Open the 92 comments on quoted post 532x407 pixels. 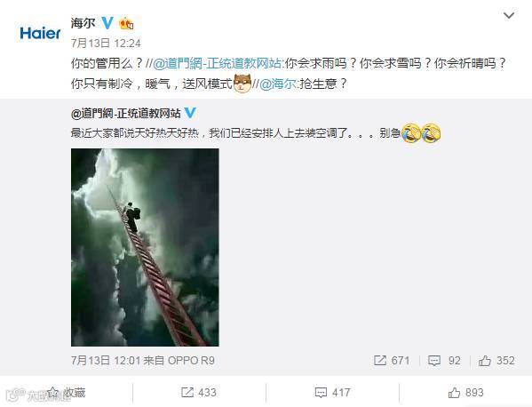click(x=444, y=361)
